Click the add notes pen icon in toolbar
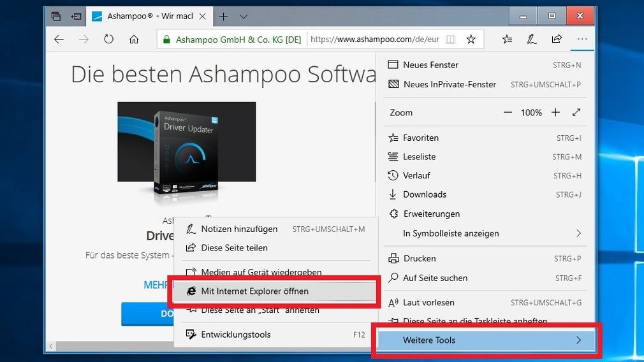The image size is (644, 362). [532, 40]
